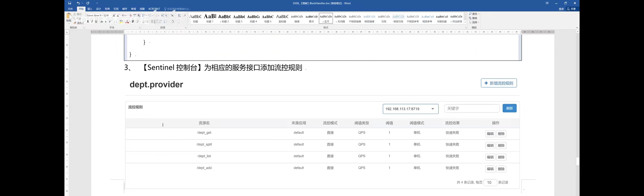
Task: Click the Tell me what you want to do box
Action: point(177,9)
